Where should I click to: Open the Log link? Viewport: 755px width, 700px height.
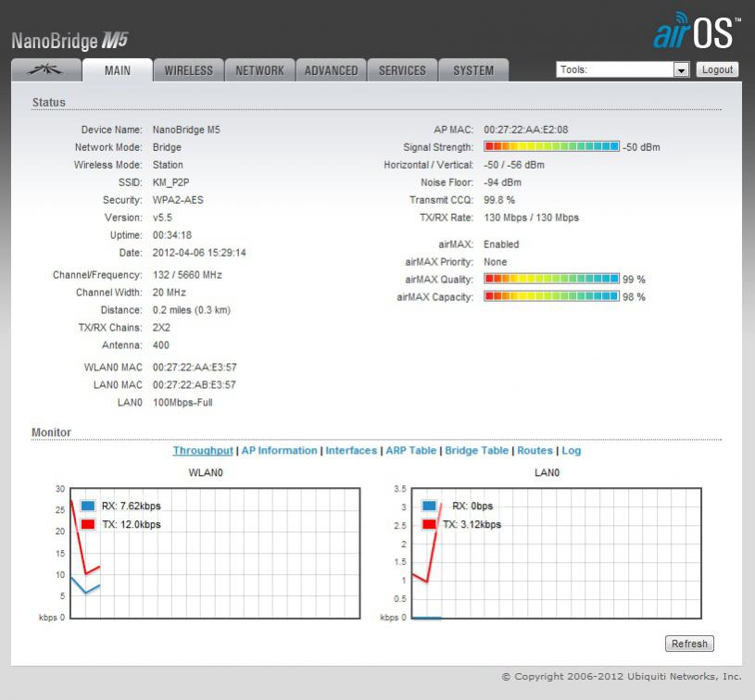[x=572, y=451]
